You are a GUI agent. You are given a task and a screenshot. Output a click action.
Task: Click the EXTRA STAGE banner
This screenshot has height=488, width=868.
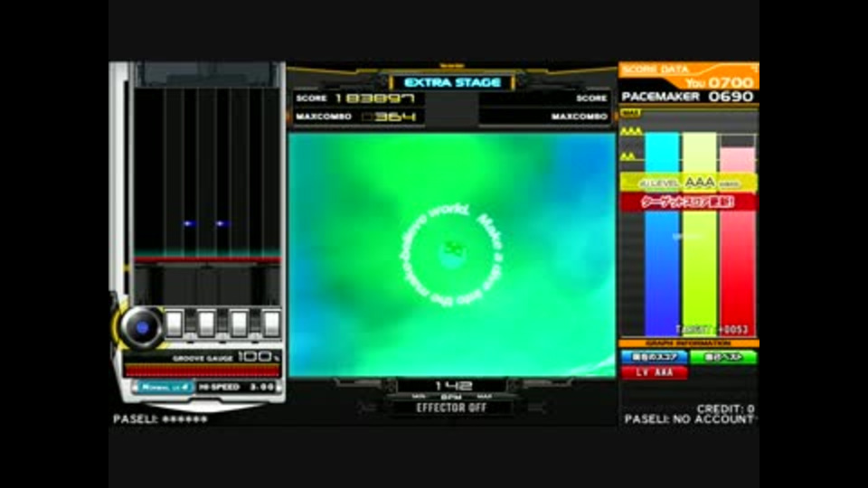452,83
